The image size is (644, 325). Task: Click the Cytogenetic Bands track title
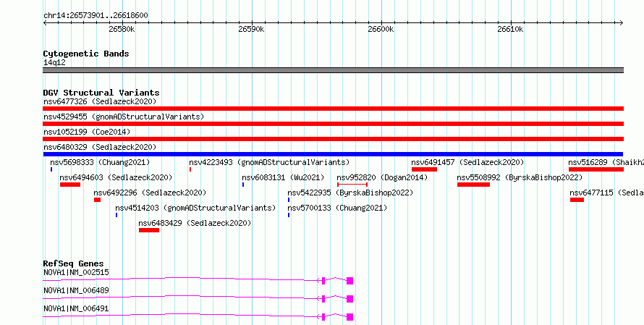[x=86, y=54]
